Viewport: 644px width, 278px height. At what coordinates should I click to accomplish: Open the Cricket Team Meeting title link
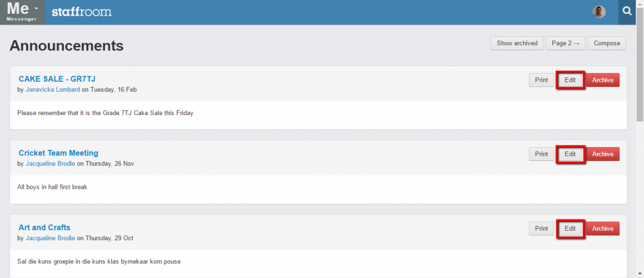[58, 153]
